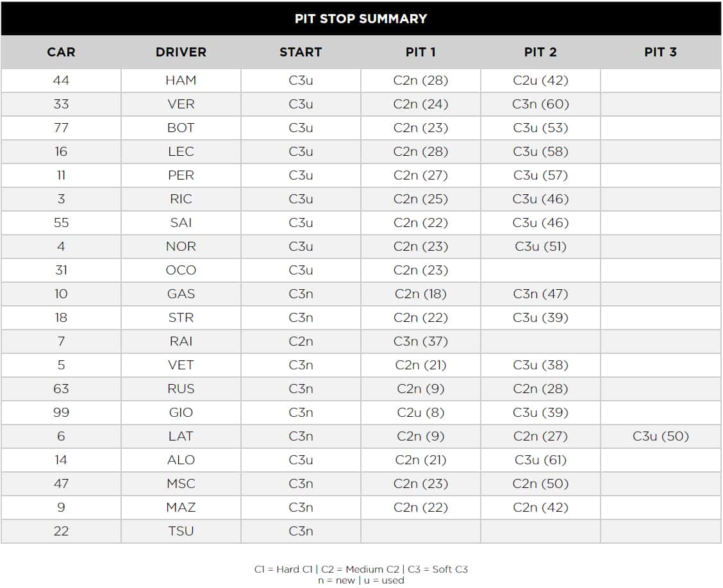Click the PIT 2 column header

coord(540,52)
